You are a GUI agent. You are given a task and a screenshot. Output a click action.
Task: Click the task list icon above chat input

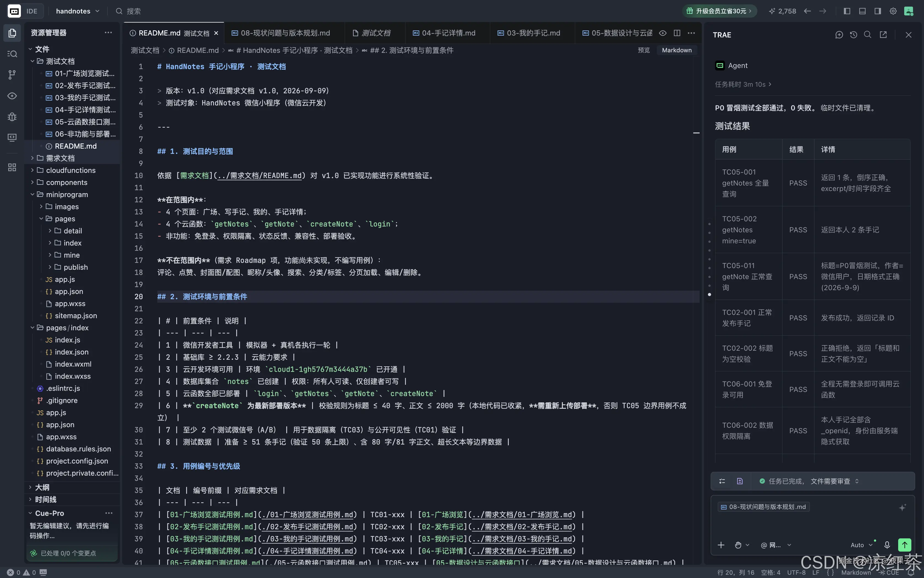(722, 481)
